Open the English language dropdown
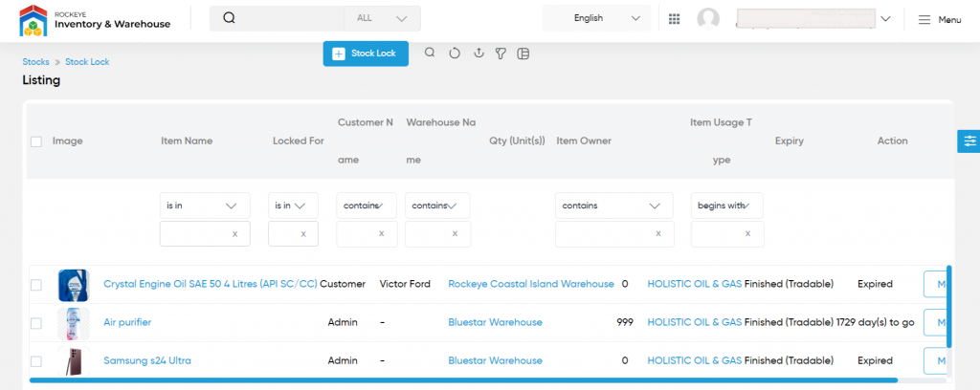 (x=596, y=18)
